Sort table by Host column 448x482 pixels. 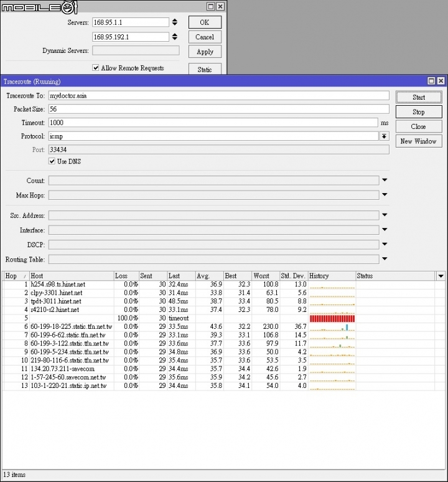(72, 276)
